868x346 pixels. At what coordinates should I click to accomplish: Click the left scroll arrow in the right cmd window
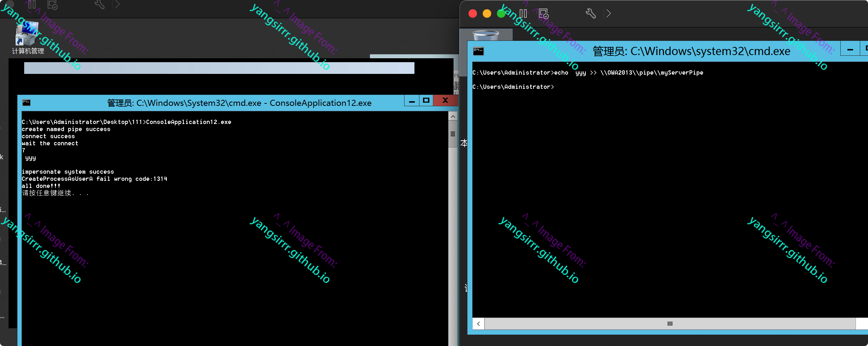(x=478, y=324)
